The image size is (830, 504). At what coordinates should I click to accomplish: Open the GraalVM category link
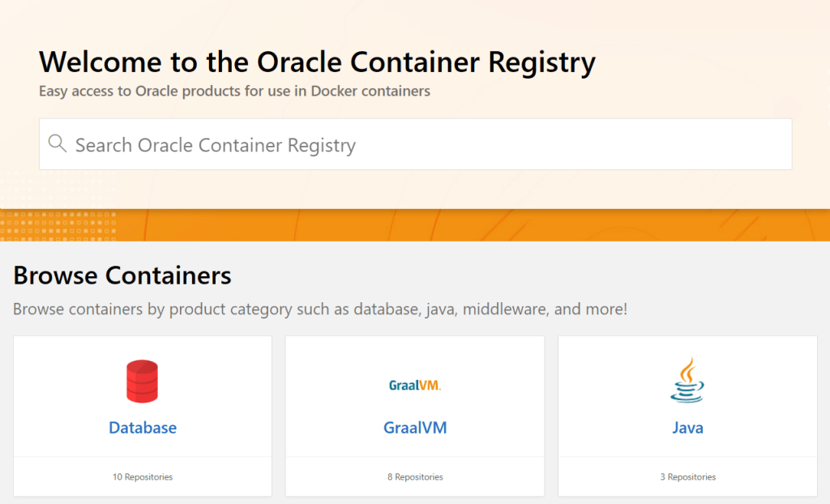pyautogui.click(x=415, y=428)
